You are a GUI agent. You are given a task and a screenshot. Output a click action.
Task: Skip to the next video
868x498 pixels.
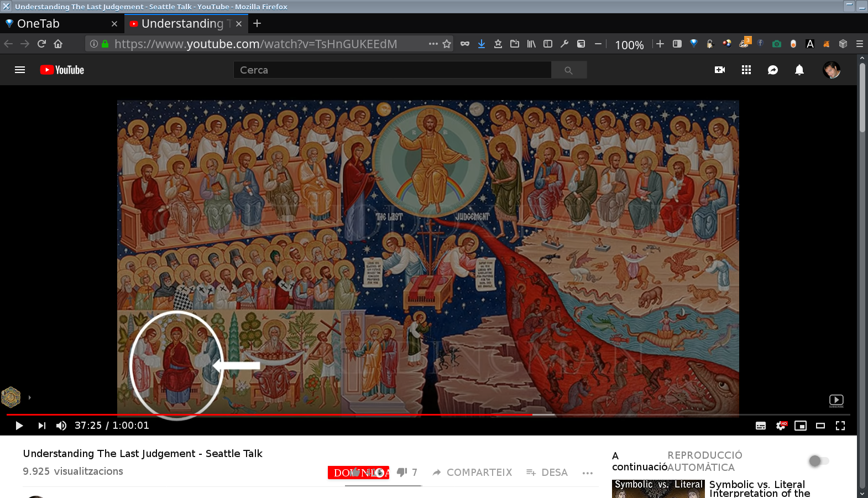click(41, 426)
